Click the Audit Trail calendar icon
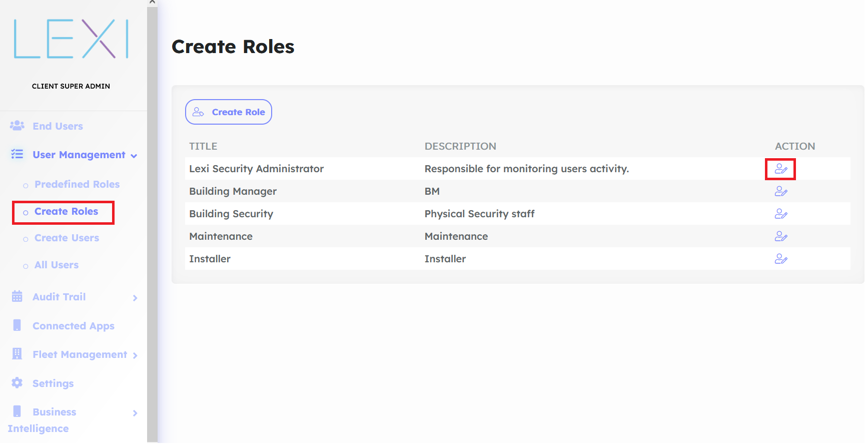Viewport: 868px width, 444px height. tap(17, 297)
